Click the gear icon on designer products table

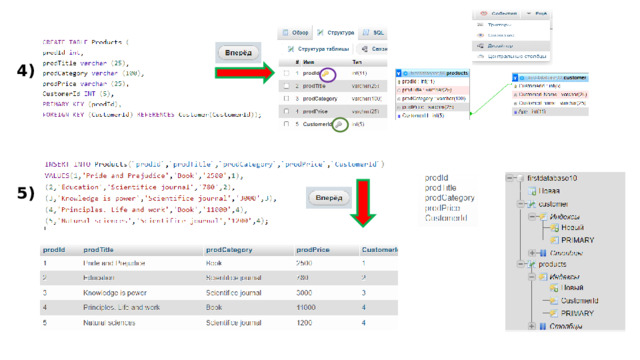pyautogui.click(x=406, y=73)
